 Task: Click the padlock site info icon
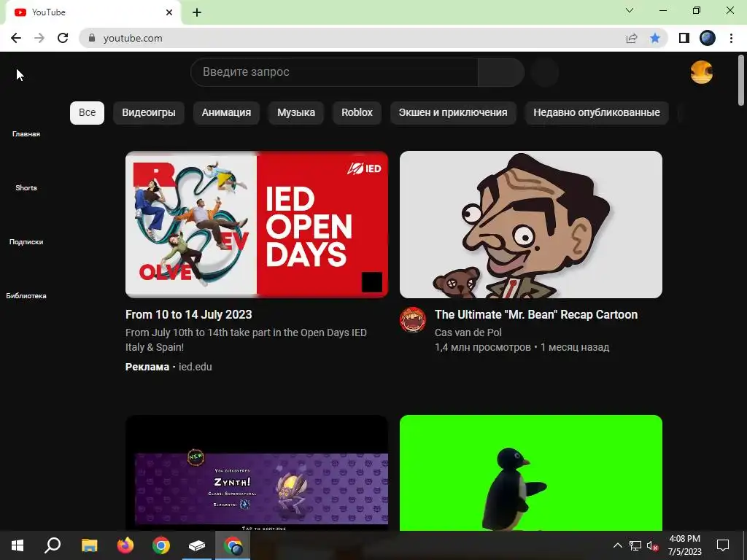click(92, 38)
